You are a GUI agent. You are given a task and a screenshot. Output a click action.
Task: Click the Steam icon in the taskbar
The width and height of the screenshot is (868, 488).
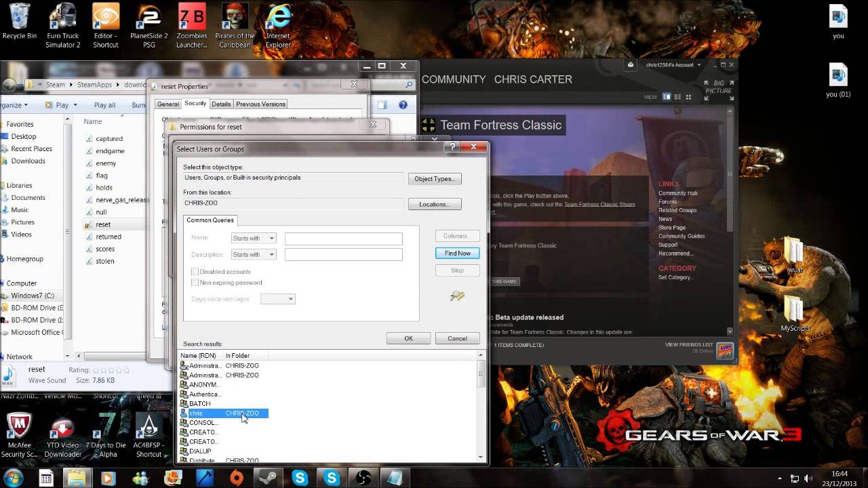pyautogui.click(x=269, y=478)
